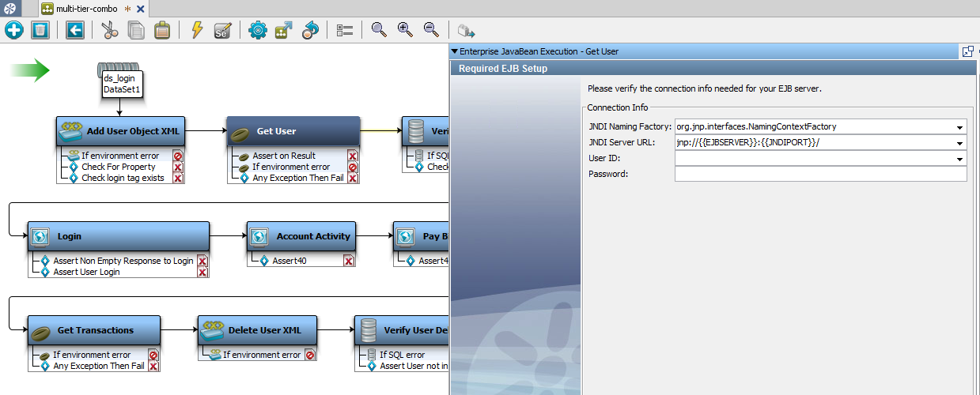
Task: Click 'If environment error' under Get User
Action: 291,167
